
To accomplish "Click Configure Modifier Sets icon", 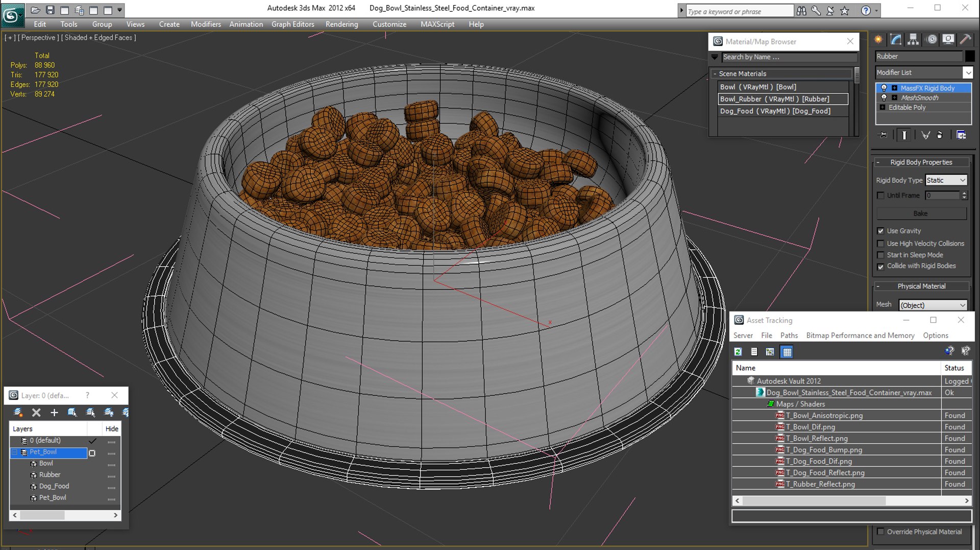I will tap(961, 135).
